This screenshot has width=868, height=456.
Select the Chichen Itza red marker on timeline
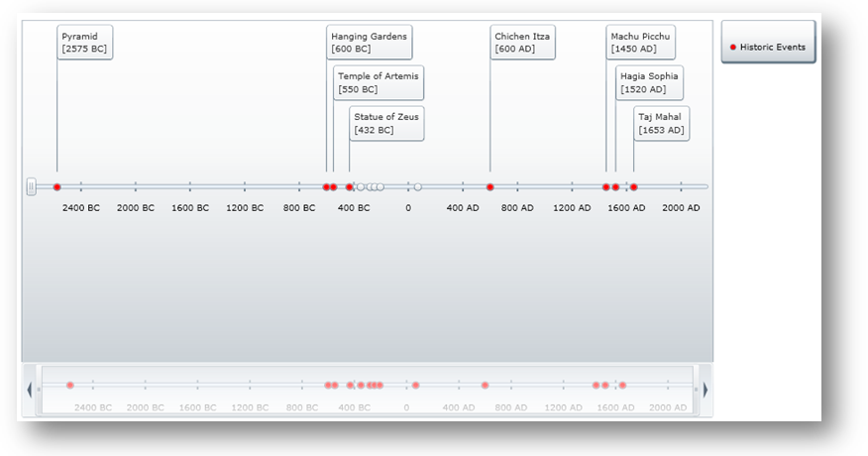tap(490, 187)
